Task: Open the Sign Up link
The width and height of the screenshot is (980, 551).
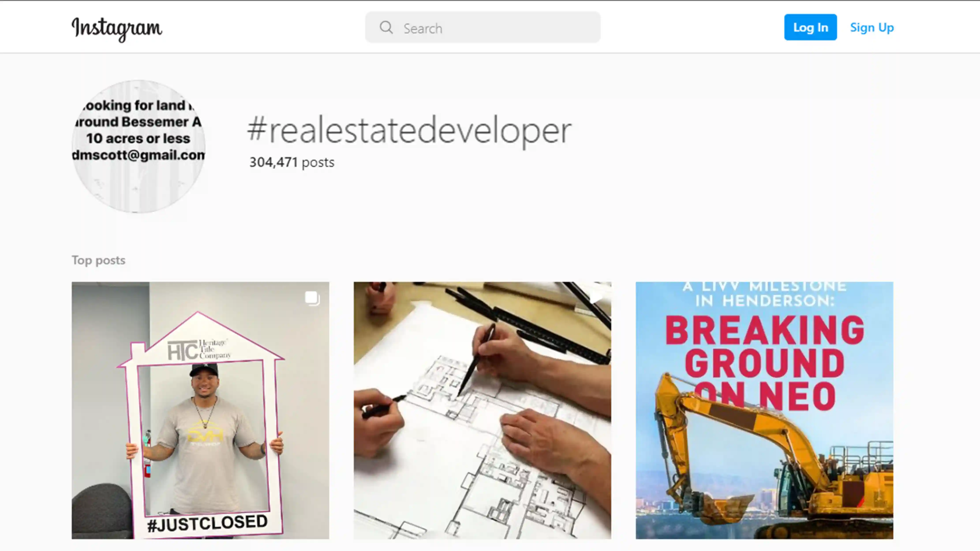Action: tap(872, 27)
